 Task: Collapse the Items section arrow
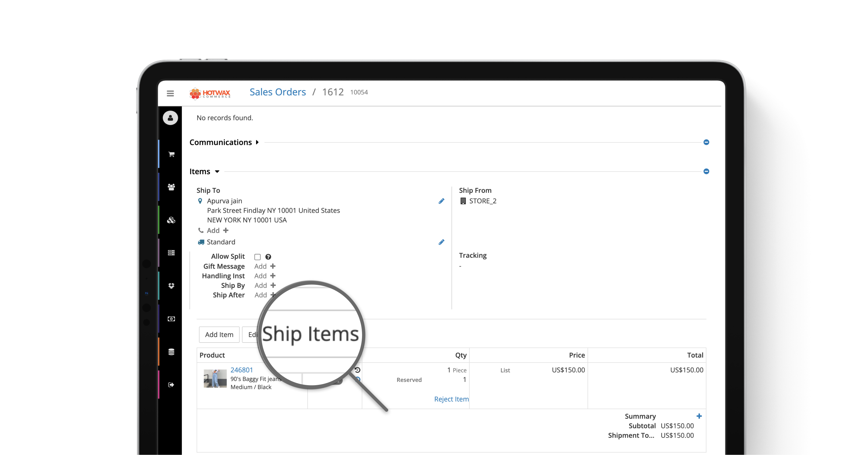tap(217, 172)
